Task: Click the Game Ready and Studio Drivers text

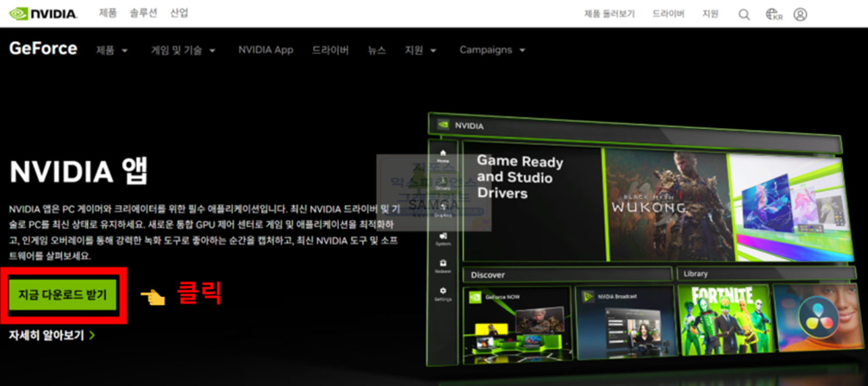Action: (520, 177)
